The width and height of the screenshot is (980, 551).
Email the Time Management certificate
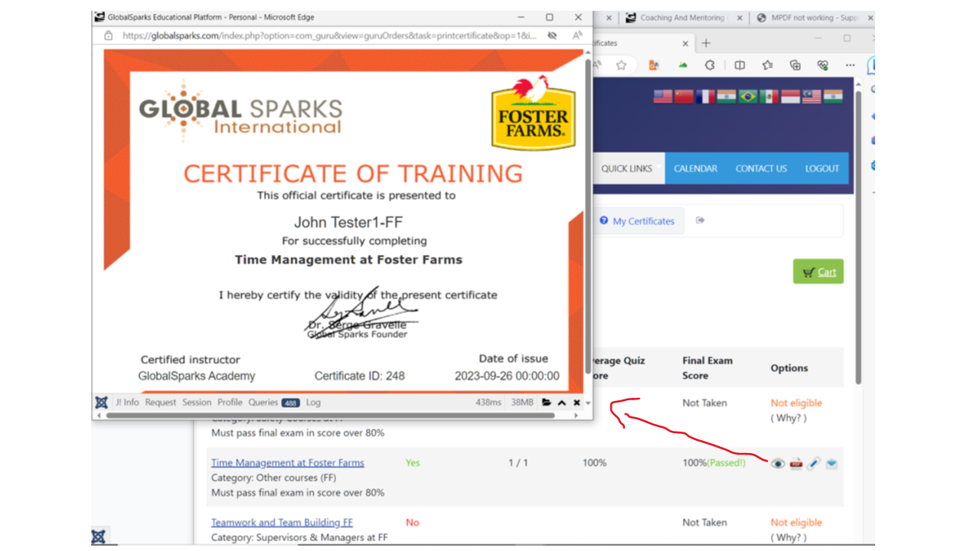tap(831, 463)
